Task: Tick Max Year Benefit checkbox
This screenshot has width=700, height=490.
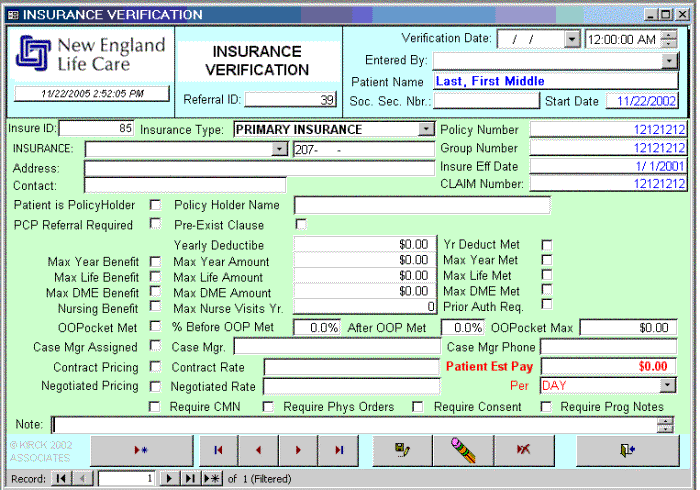Action: point(155,261)
